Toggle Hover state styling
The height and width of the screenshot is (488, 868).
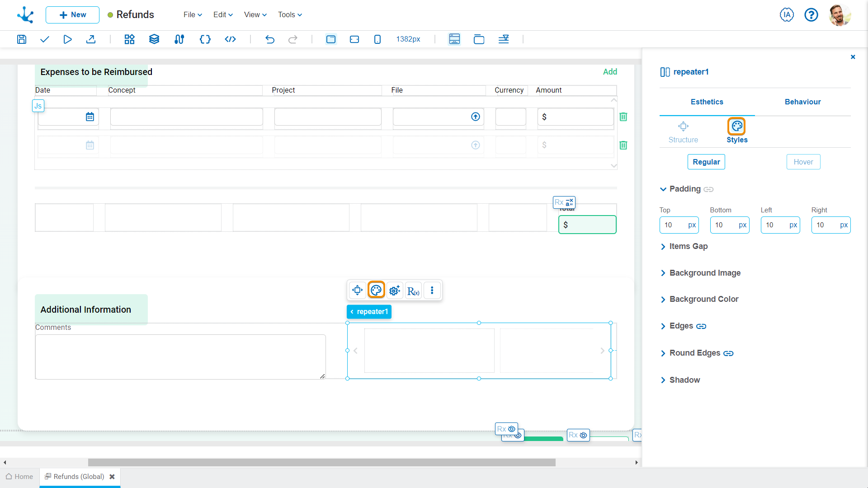pyautogui.click(x=803, y=161)
